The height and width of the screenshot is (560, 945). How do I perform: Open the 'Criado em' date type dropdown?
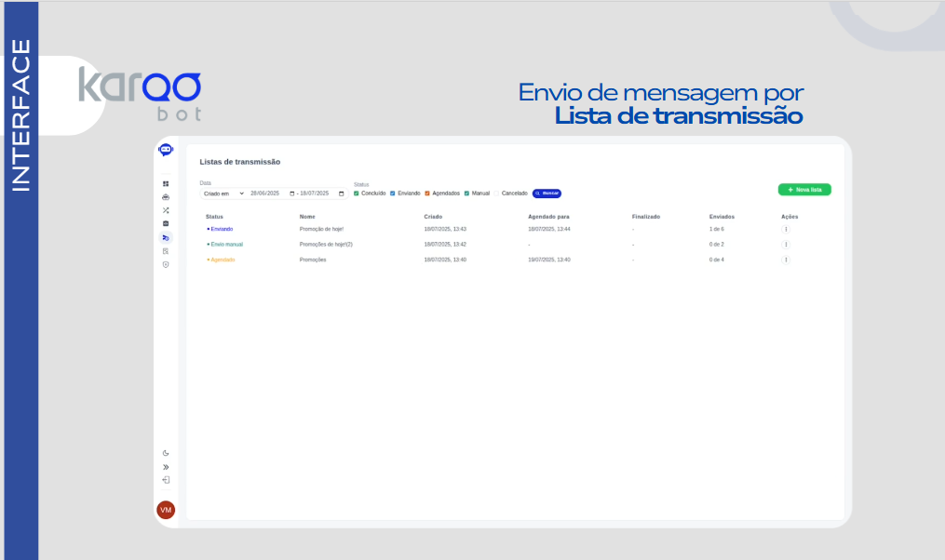click(x=223, y=193)
